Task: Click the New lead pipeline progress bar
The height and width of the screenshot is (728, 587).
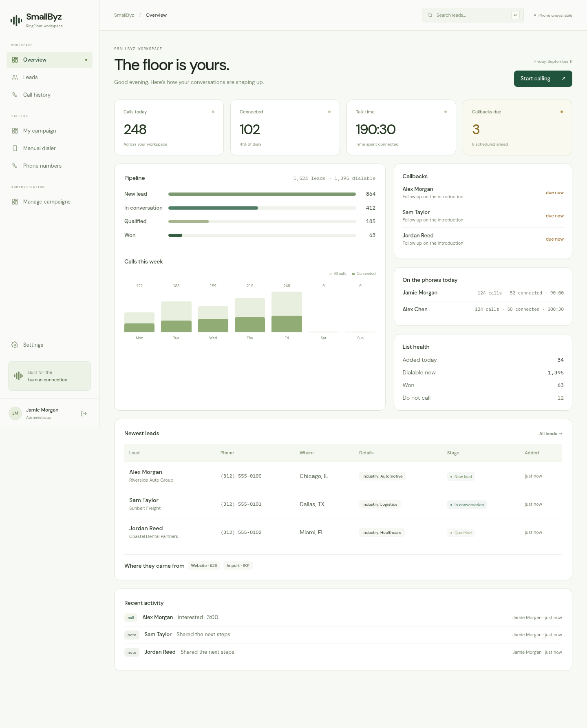Action: 262,194
